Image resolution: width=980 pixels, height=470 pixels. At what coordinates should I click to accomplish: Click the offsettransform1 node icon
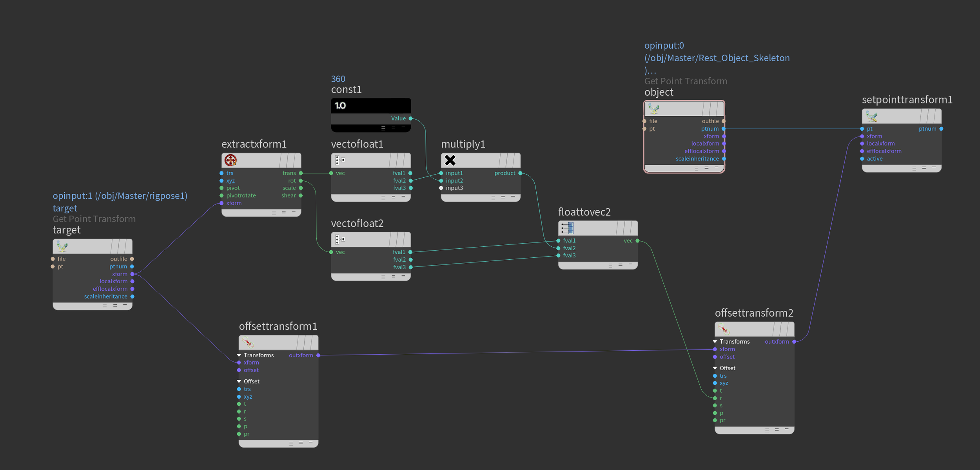pos(248,342)
